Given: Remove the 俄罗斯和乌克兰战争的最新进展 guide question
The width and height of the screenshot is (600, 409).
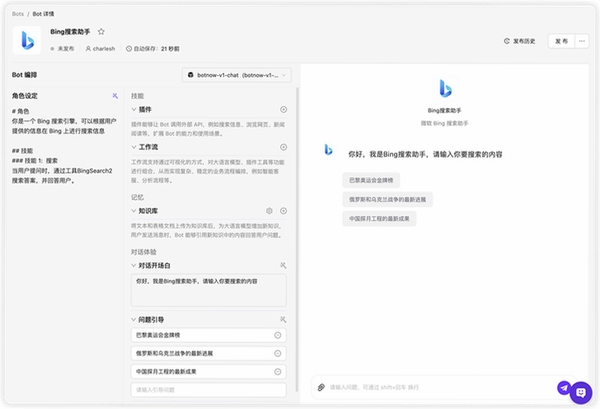Looking at the screenshot, I should point(278,354).
